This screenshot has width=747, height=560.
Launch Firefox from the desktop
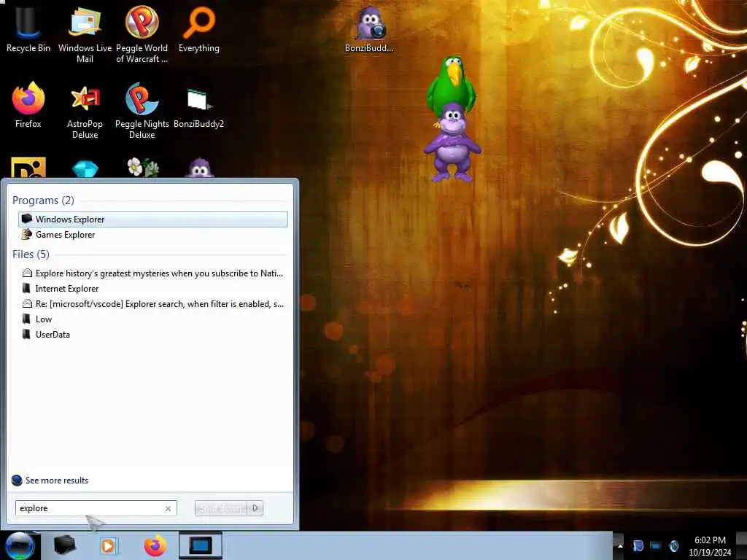pos(28,105)
